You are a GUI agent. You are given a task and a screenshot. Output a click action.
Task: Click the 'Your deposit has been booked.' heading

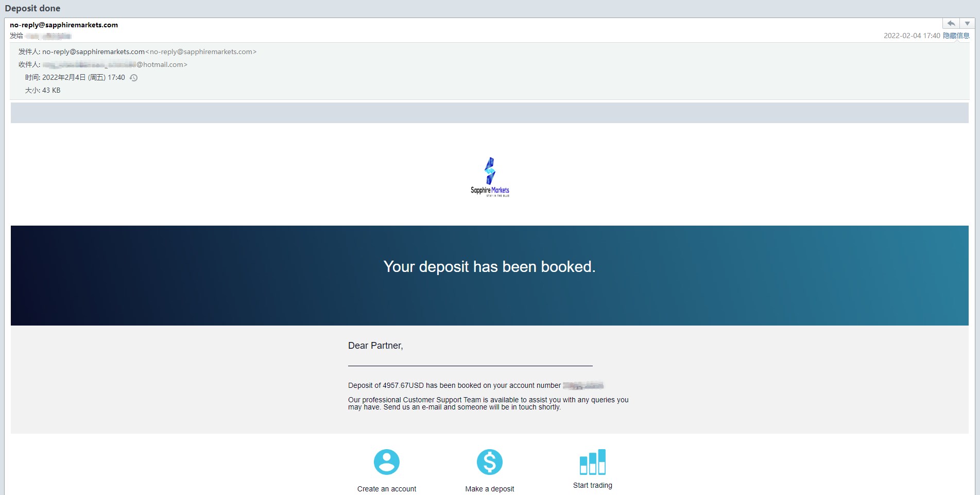(489, 267)
